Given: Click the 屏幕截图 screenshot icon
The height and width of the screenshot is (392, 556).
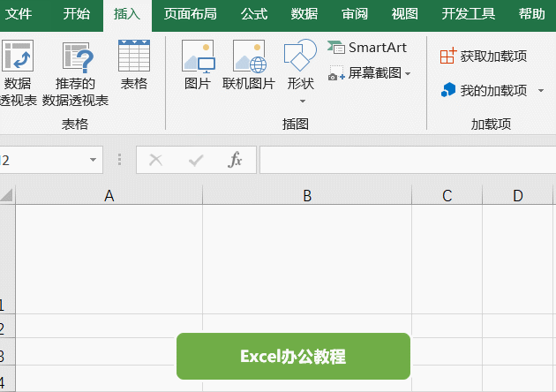Looking at the screenshot, I should click(336, 73).
